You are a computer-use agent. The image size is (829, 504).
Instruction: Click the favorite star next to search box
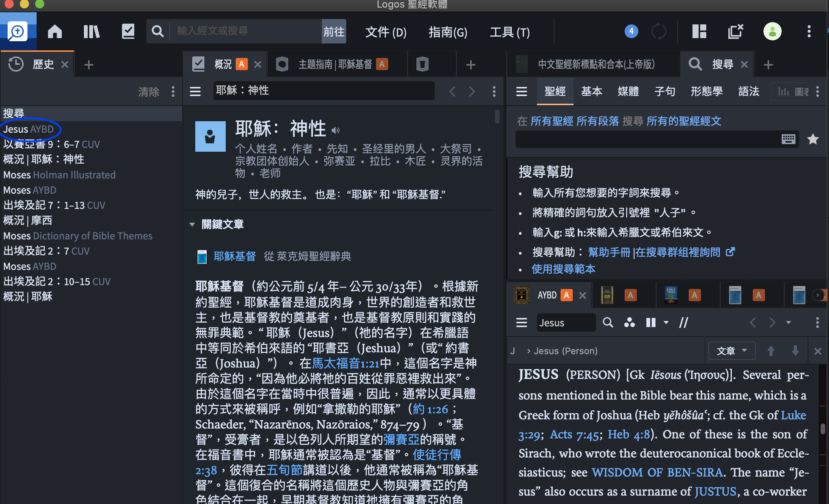(813, 139)
